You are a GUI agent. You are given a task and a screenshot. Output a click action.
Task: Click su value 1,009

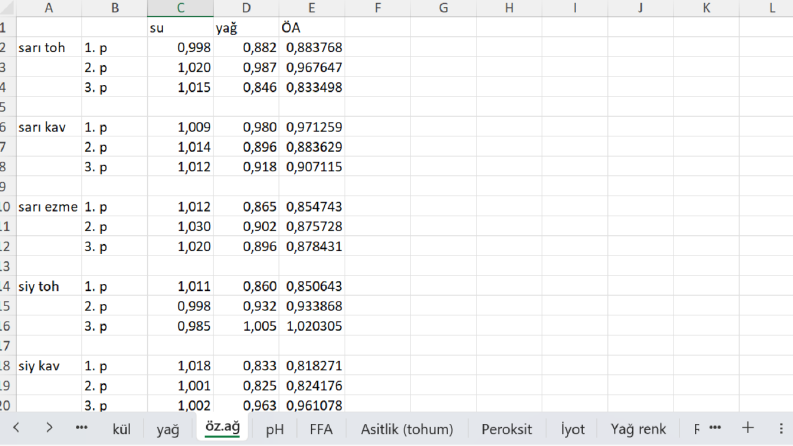point(181,127)
